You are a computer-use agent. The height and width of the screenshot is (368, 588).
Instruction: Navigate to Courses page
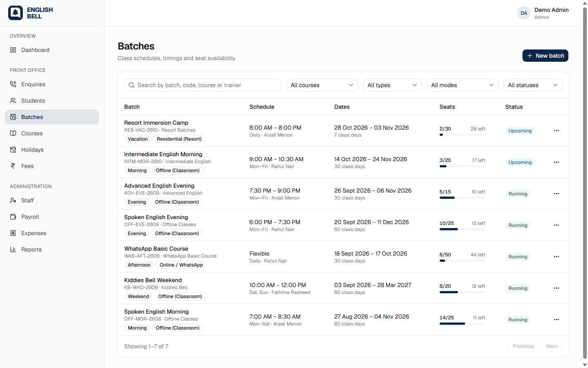click(x=52, y=133)
